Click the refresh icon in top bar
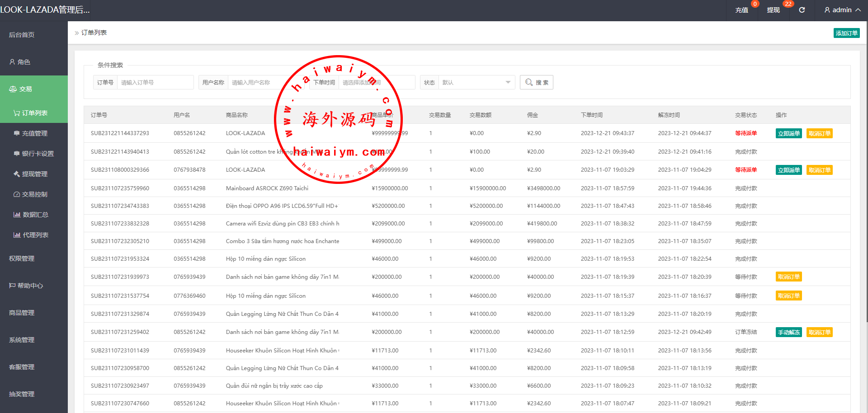The height and width of the screenshot is (413, 868). click(802, 10)
